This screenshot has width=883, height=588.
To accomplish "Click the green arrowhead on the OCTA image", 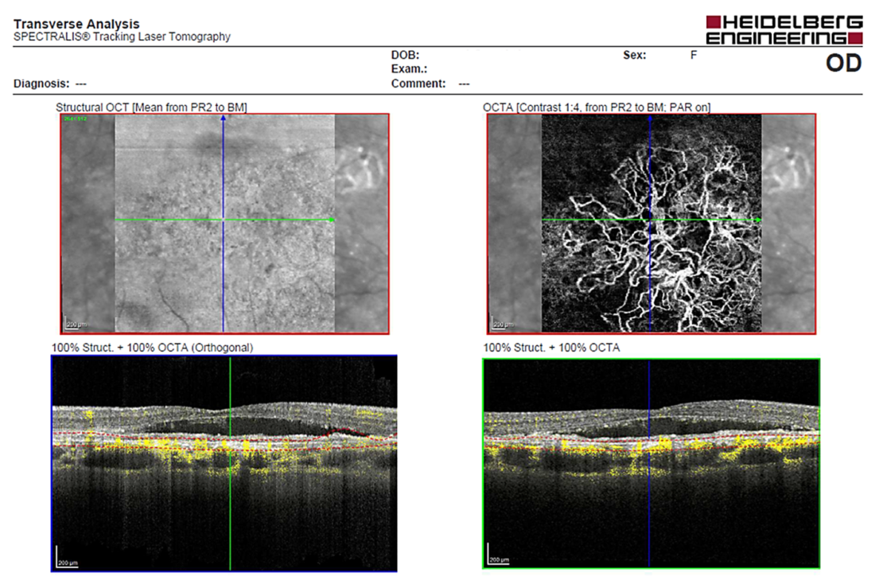I will [757, 220].
